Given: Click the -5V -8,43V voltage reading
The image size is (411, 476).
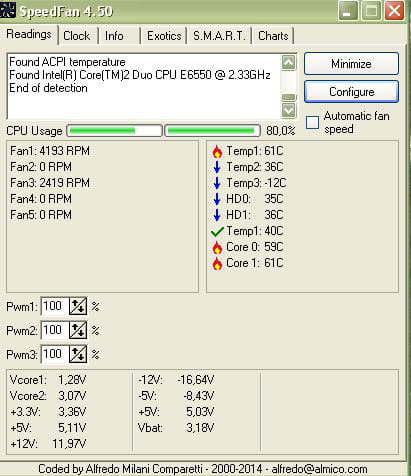Looking at the screenshot, I should [x=176, y=396].
